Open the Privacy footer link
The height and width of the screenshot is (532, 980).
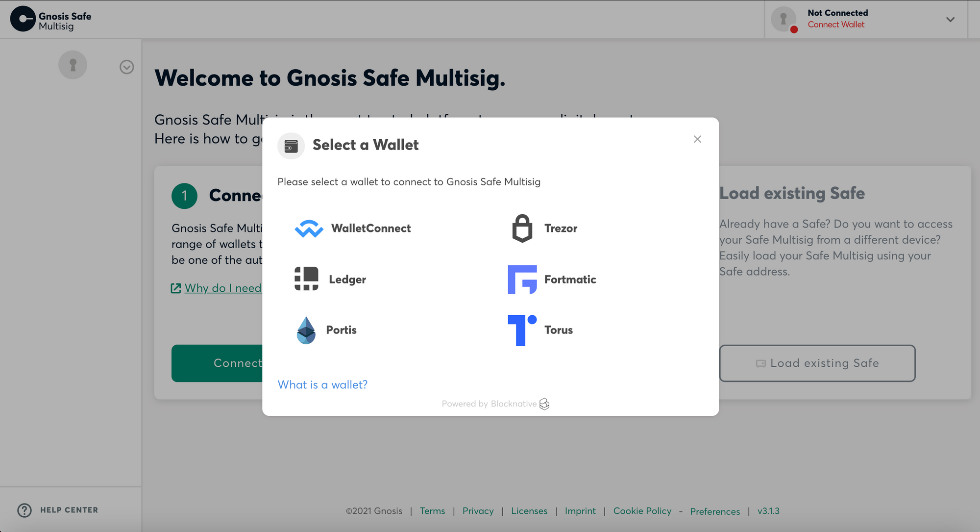(478, 511)
